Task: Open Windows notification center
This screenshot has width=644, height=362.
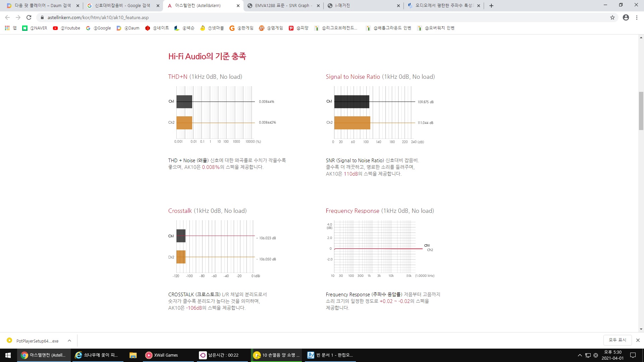Action: (633, 355)
